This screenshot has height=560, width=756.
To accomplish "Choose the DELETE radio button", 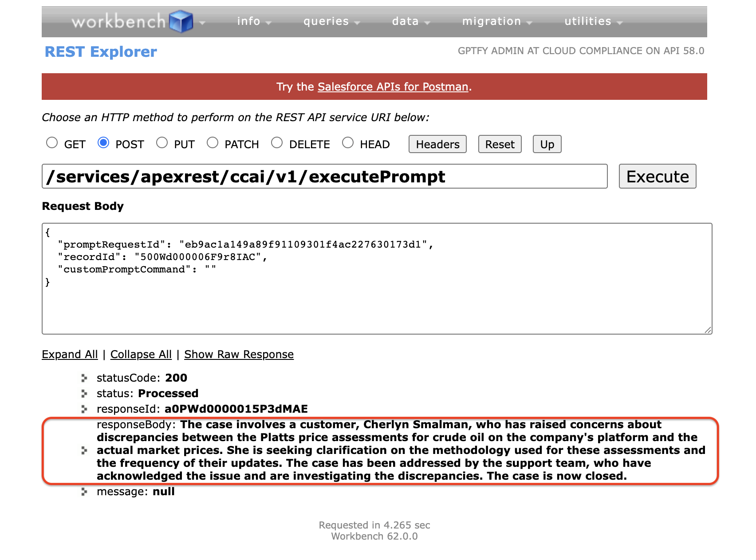I will pos(277,143).
